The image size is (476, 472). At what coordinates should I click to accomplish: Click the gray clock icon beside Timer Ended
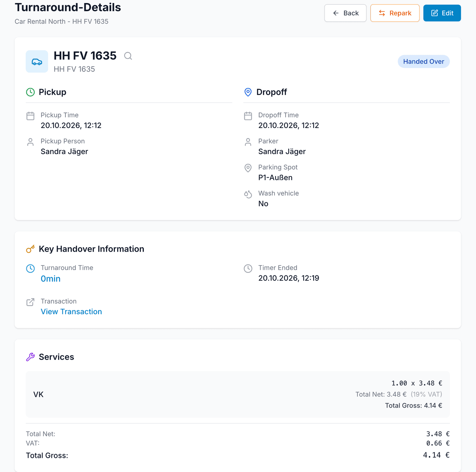(x=248, y=268)
